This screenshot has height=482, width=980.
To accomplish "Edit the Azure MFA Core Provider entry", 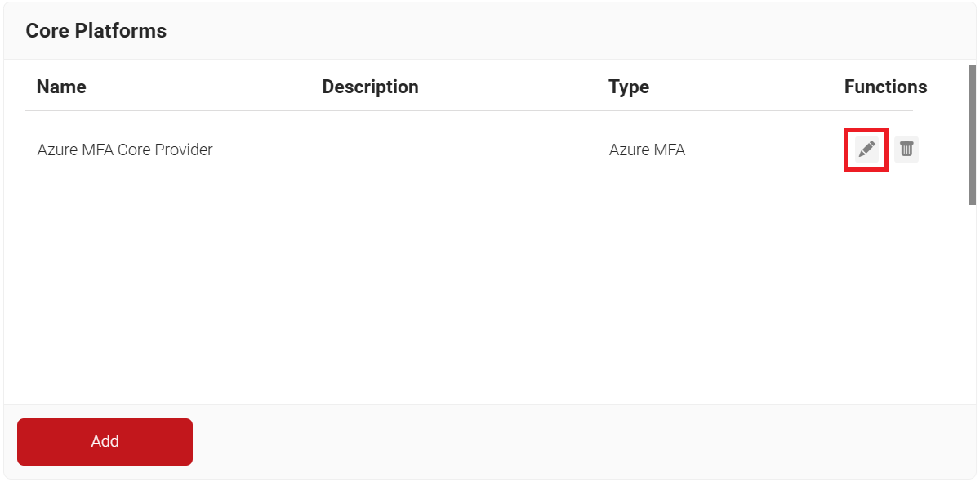I will [866, 150].
